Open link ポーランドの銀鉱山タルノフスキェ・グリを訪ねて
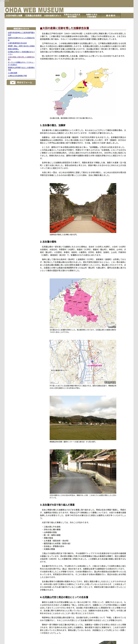 [21, 64]
